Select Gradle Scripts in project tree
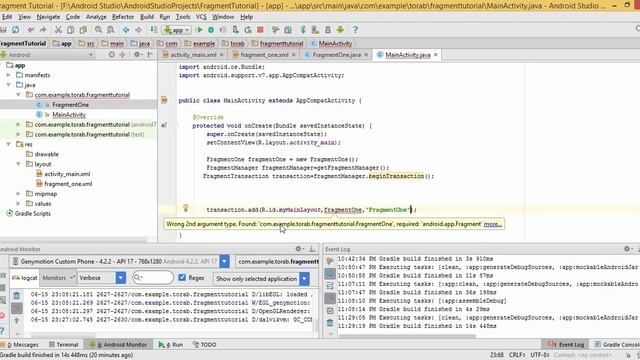The image size is (640, 360). [33, 213]
